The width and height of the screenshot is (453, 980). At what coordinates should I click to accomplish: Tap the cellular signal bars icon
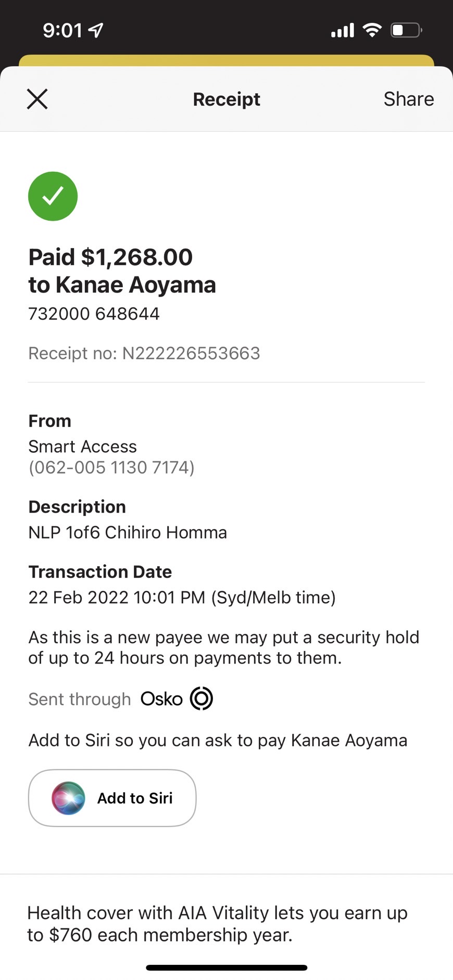tap(342, 31)
